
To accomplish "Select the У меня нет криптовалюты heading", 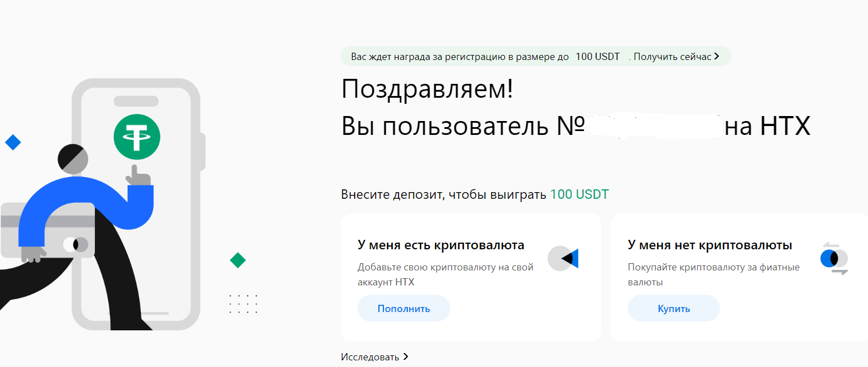I will pos(710,245).
